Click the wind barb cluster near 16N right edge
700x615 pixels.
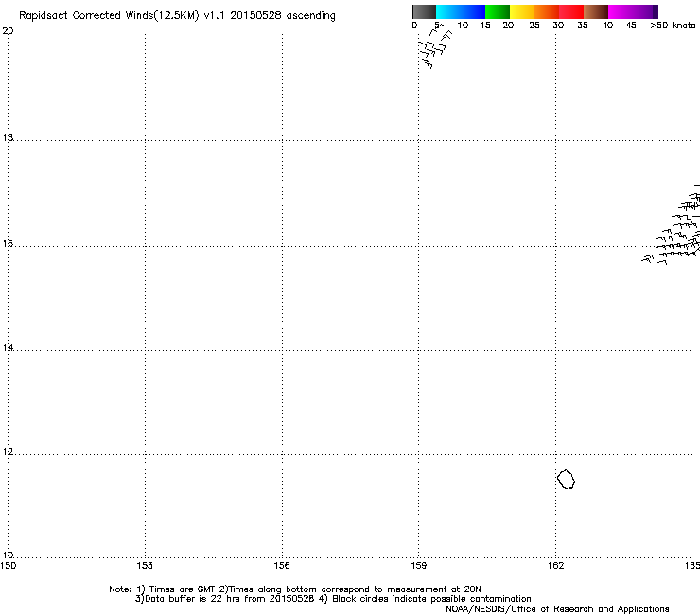[x=672, y=225]
